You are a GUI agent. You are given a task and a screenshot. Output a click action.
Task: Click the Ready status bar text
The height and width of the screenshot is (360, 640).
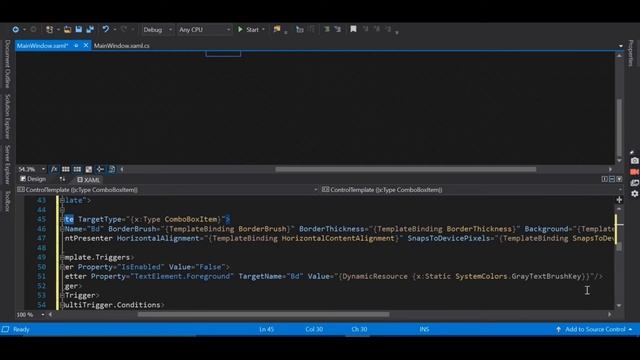point(21,329)
